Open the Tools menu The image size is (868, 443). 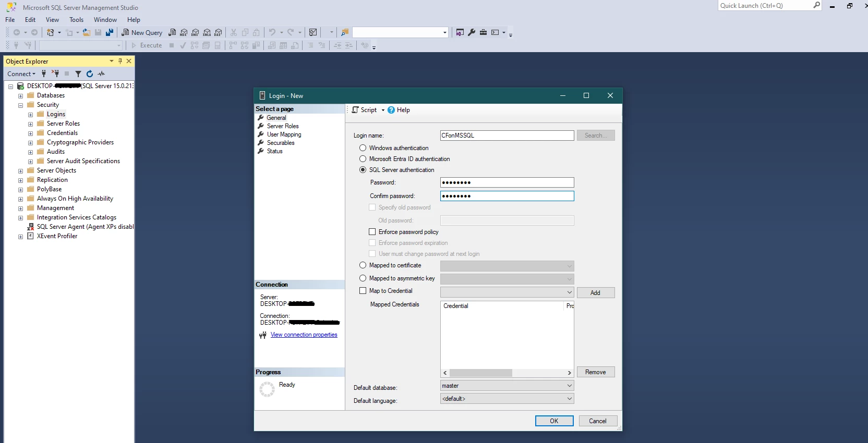[x=76, y=20]
